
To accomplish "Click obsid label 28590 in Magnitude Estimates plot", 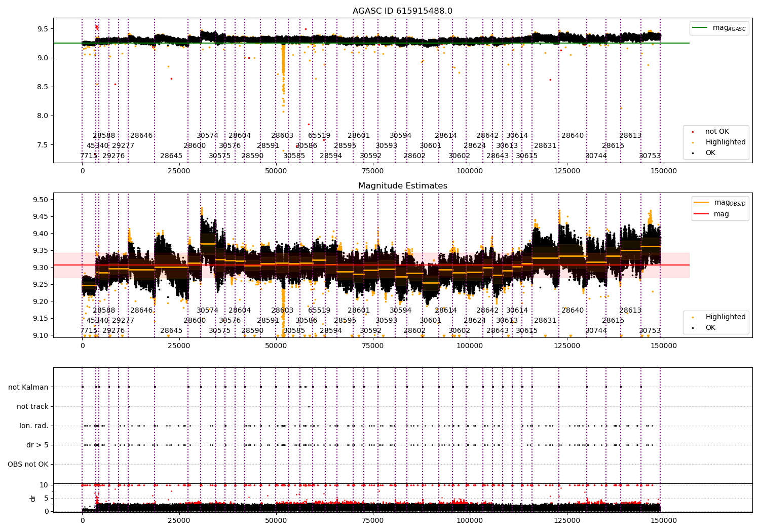I will click(x=252, y=331).
